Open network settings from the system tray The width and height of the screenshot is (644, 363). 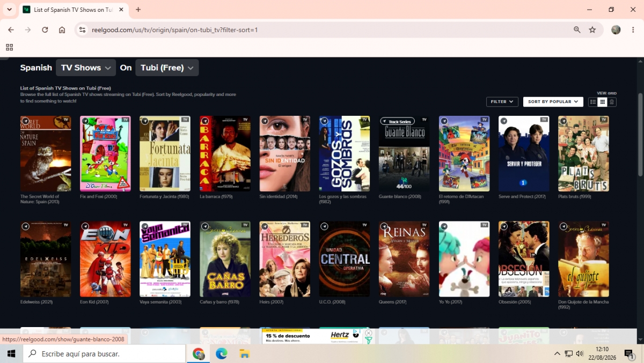click(568, 353)
